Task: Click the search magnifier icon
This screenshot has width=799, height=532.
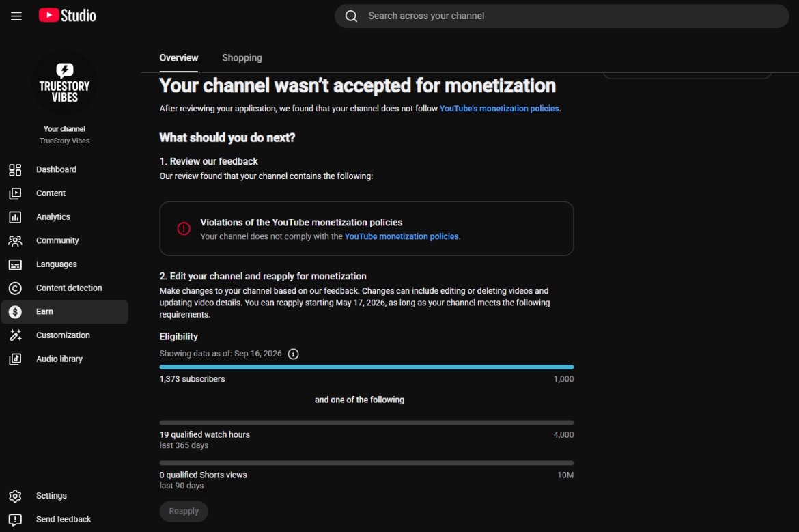Action: [351, 16]
